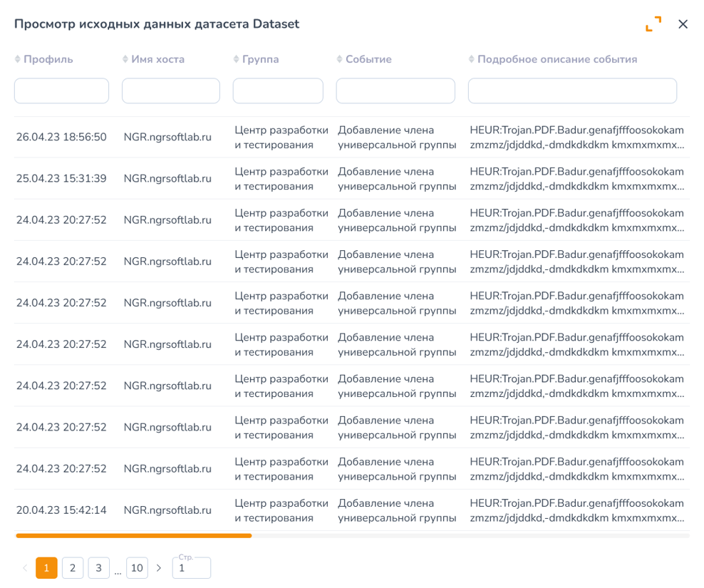704x588 pixels.
Task: Close the Dataset preview dialog
Action: 683,24
